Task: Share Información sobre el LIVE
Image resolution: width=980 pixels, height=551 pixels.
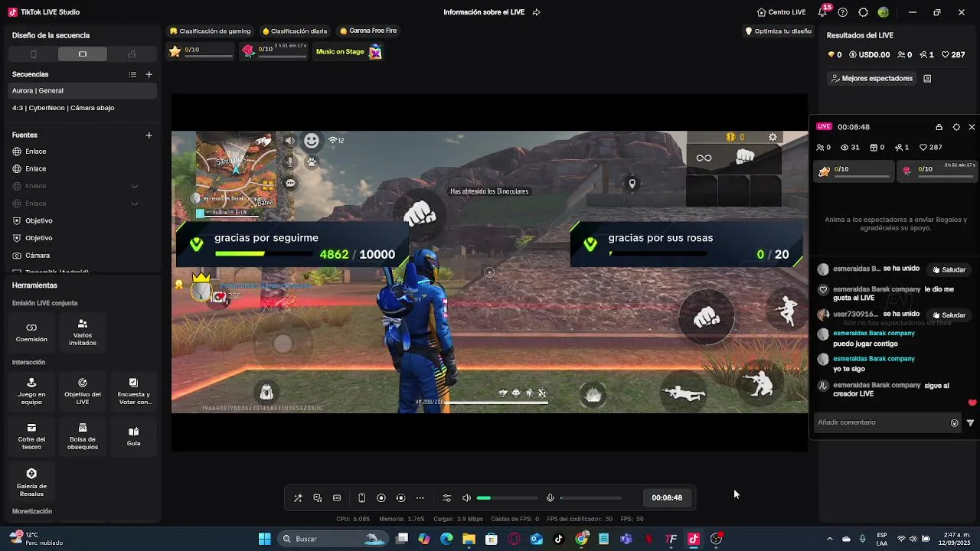Action: pos(536,12)
